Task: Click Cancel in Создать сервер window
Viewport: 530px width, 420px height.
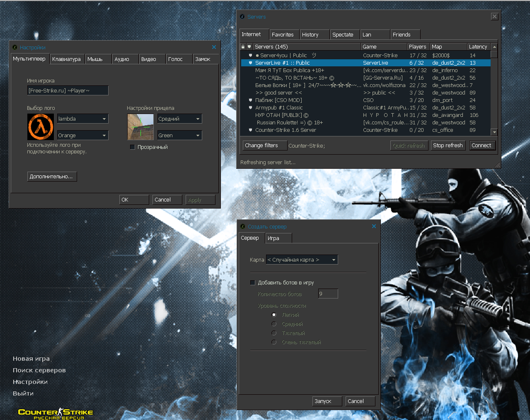Action: (360, 401)
